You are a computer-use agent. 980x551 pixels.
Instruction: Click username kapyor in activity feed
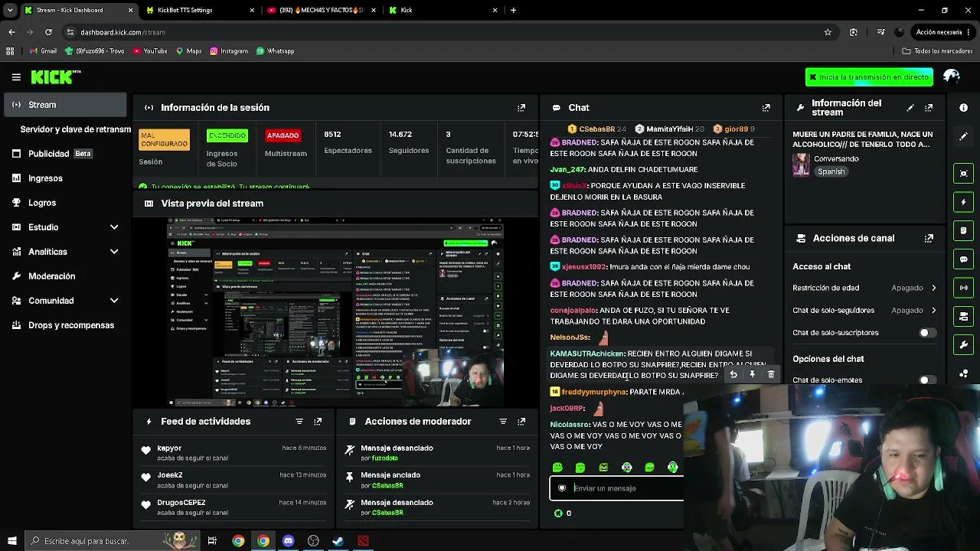click(169, 448)
